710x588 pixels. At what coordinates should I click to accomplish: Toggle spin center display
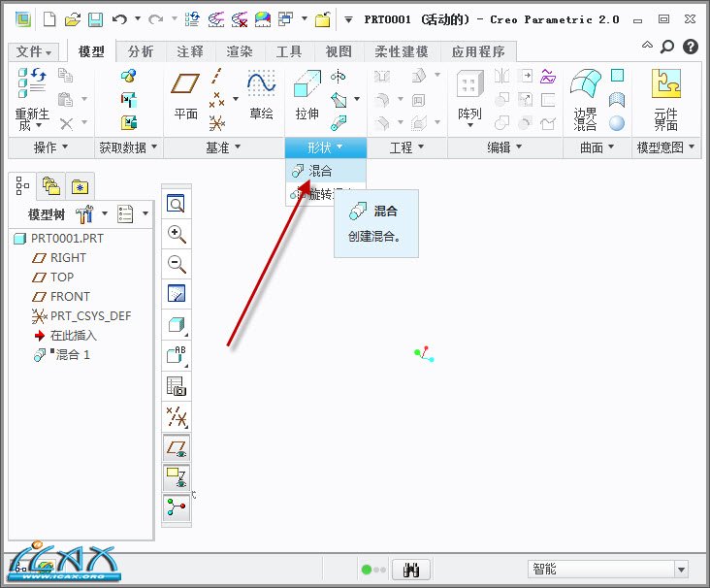coord(177,507)
